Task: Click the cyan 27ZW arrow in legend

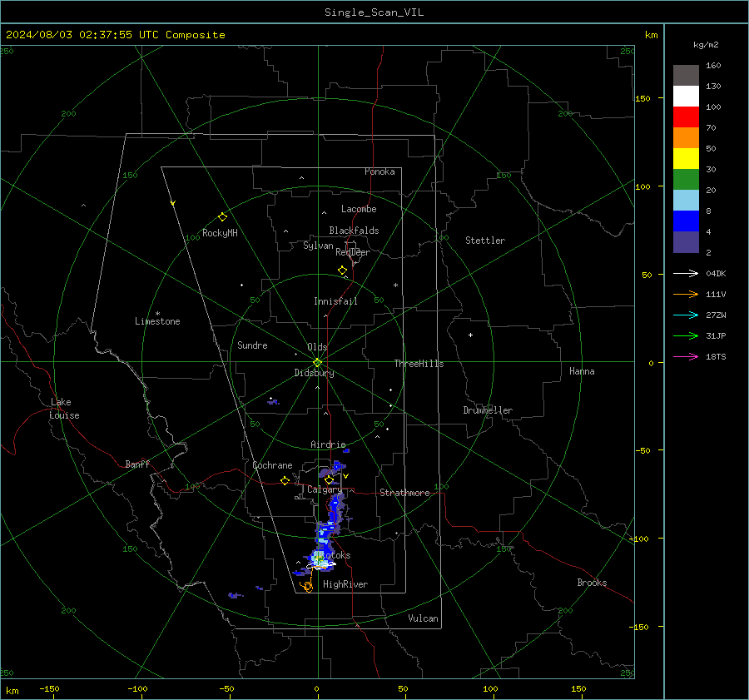Action: (686, 315)
